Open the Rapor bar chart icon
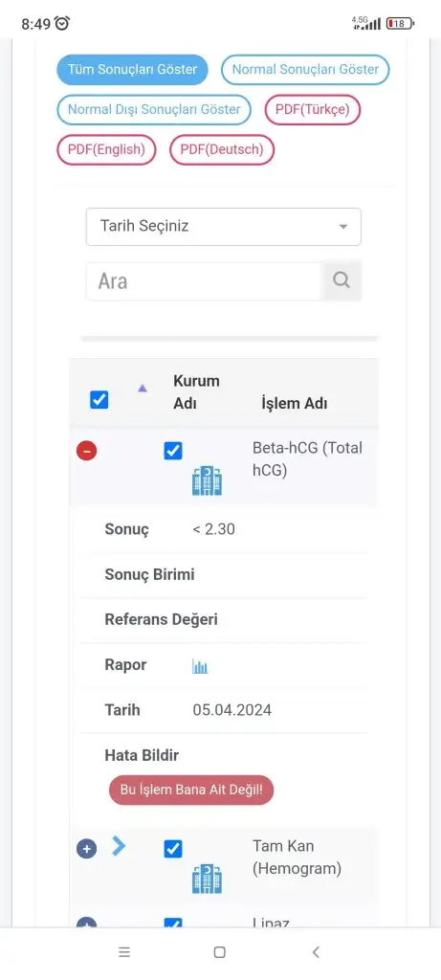Viewport: 441px width, 980px height. 200,666
